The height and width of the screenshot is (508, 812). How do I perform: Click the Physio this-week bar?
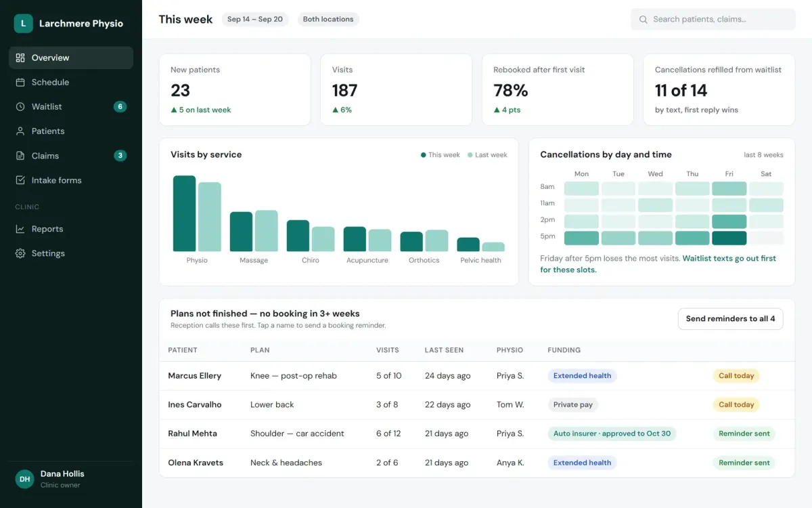[184, 213]
